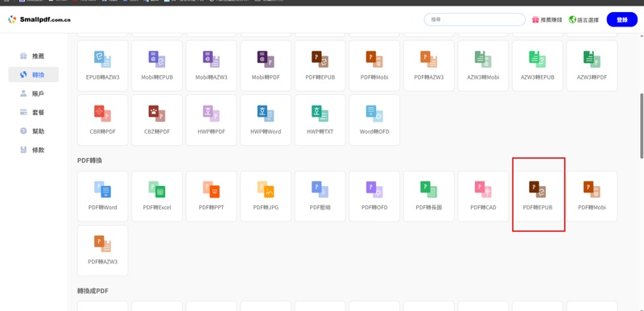Screen dimensions: 644x311
Task: Open PDF轉AZW3 card next to AZW3轉Mobi
Action: point(429,66)
